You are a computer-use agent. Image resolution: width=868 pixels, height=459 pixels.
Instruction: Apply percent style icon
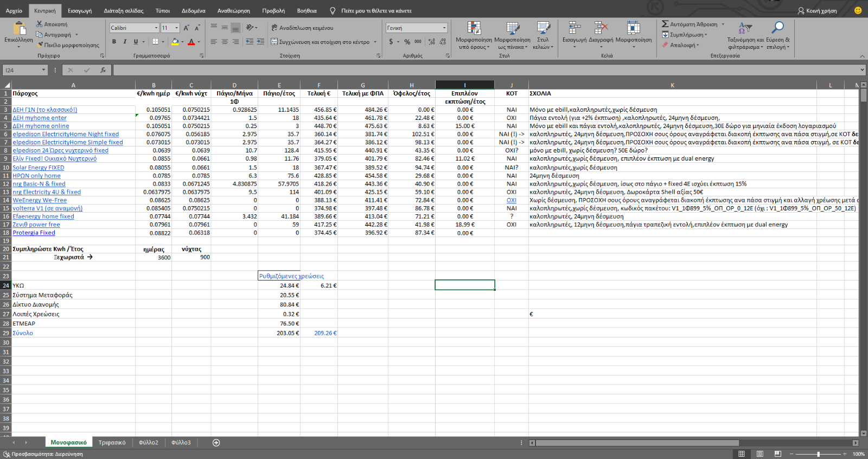tap(407, 42)
